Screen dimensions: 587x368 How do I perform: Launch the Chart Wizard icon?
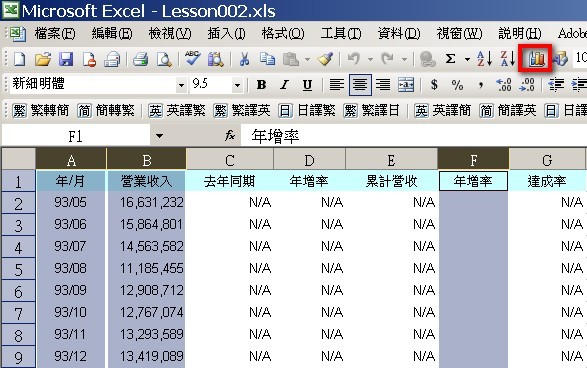coord(535,58)
